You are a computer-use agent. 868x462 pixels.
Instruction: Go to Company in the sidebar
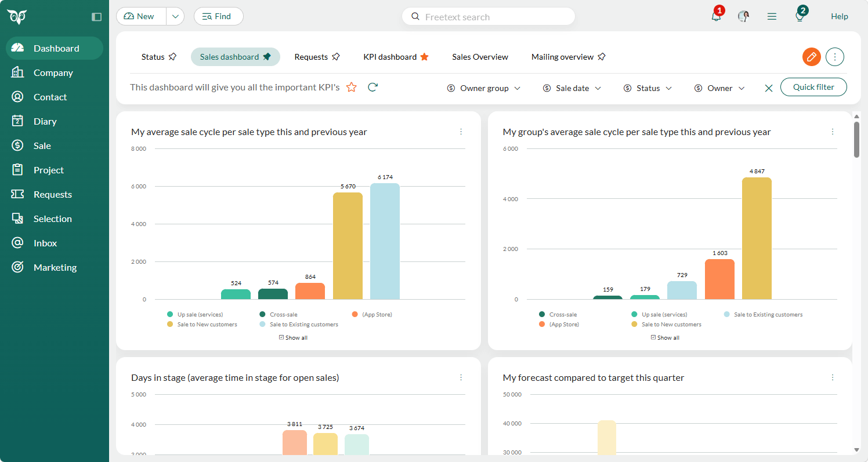[x=55, y=72]
